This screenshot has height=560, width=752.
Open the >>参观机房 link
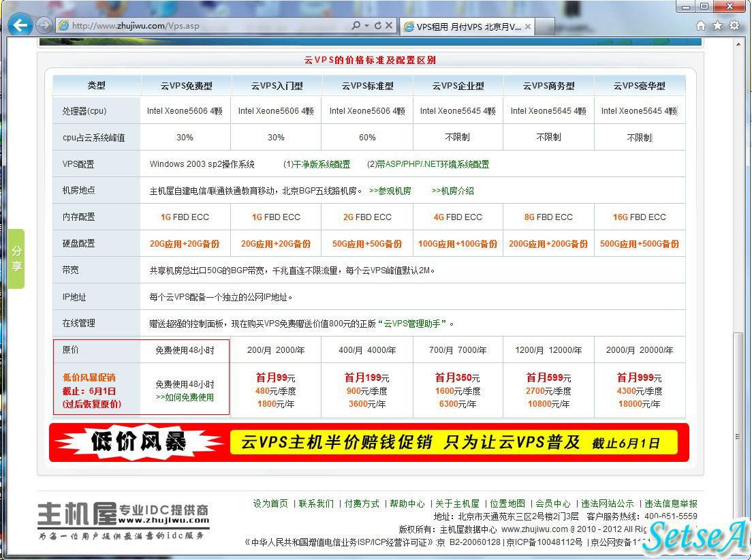click(390, 191)
